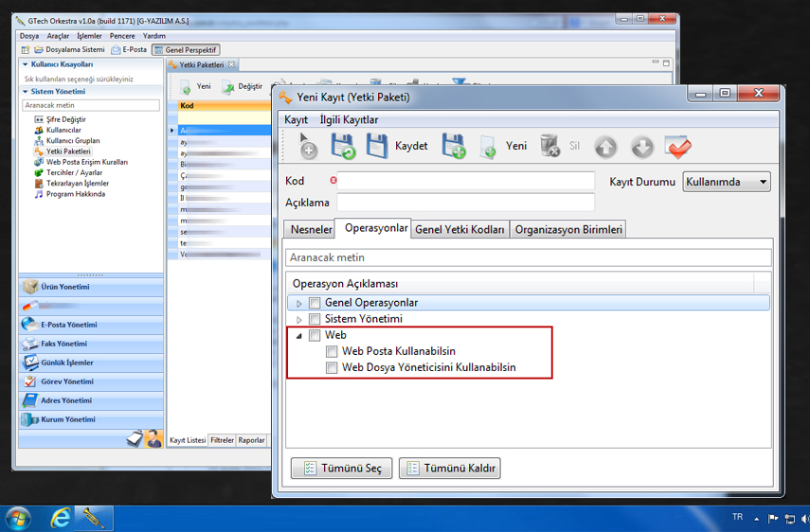This screenshot has width=810, height=532.
Task: Open the Kayıt Durumu dropdown
Action: (x=727, y=182)
